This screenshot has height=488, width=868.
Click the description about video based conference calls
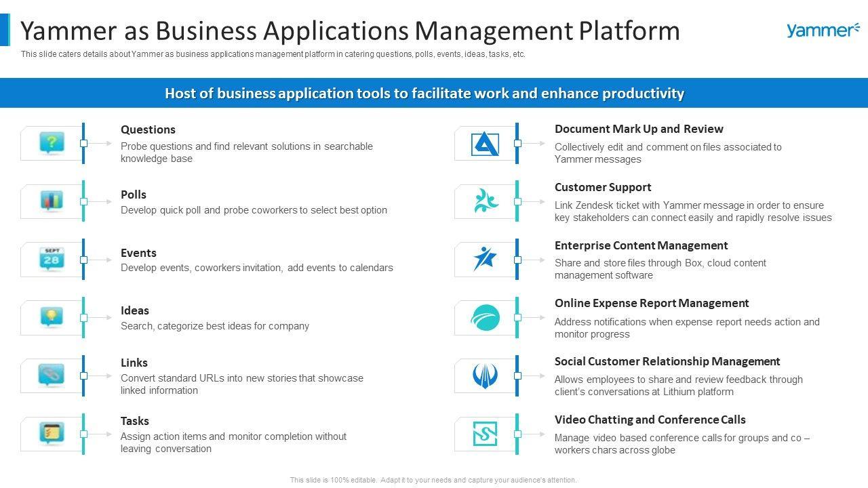[x=682, y=444]
